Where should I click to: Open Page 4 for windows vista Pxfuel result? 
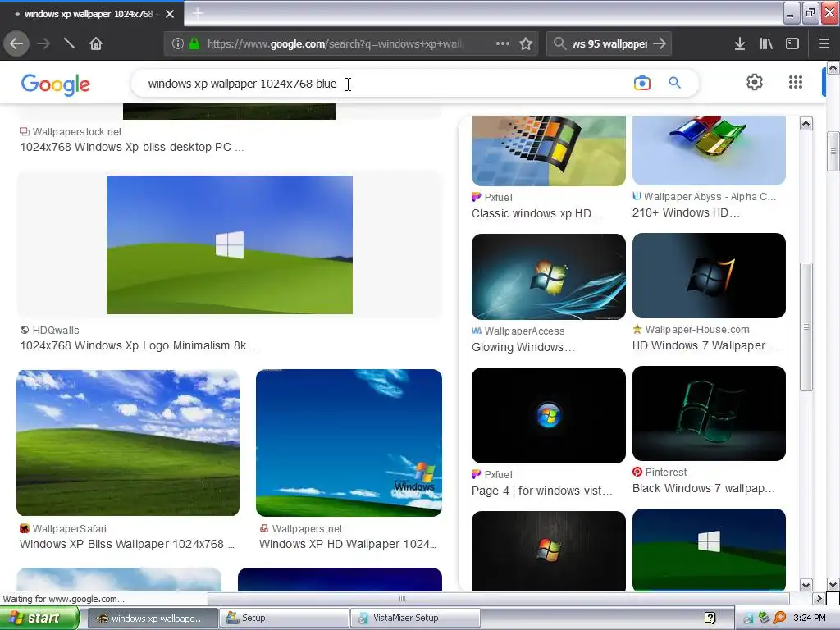click(x=541, y=491)
